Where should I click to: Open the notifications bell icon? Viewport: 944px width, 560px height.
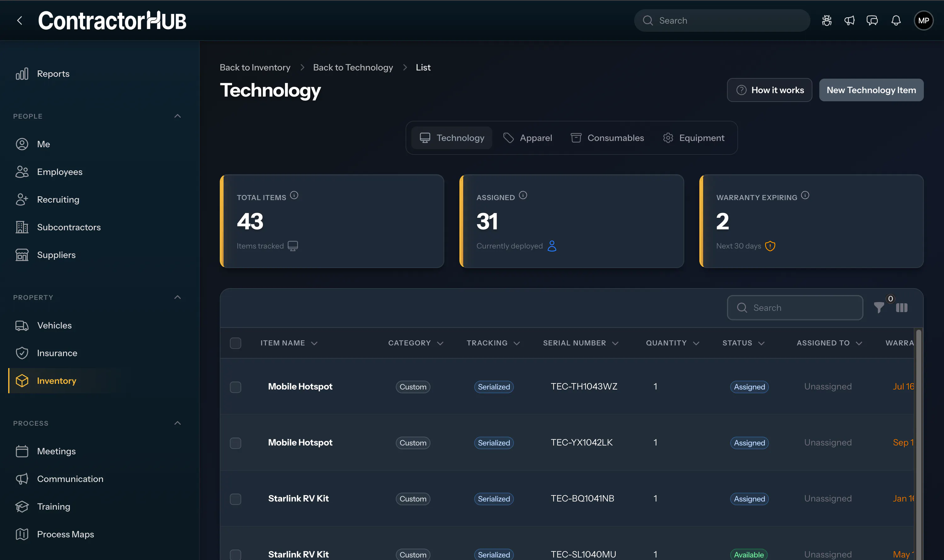click(896, 20)
